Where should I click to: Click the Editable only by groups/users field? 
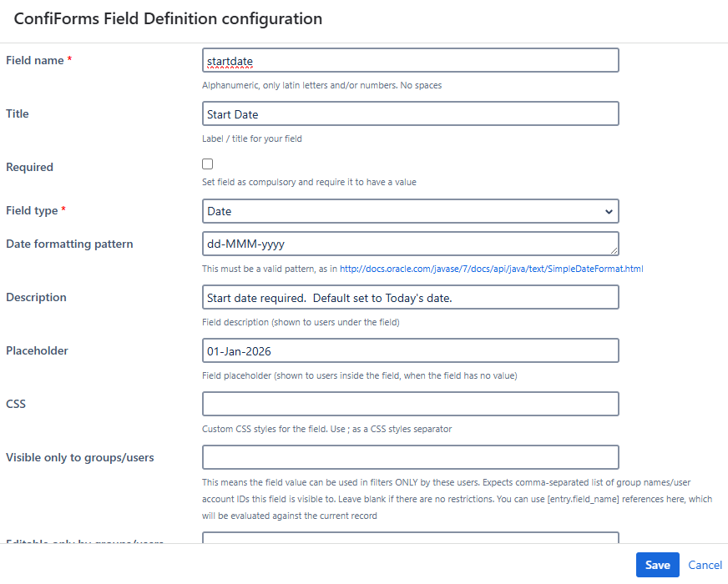(x=410, y=538)
